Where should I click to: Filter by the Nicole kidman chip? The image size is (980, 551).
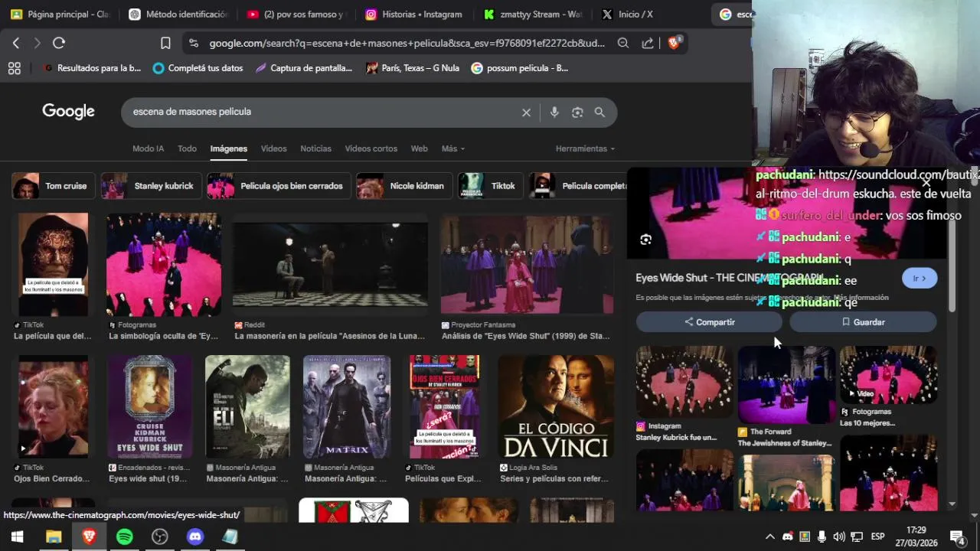tap(404, 186)
